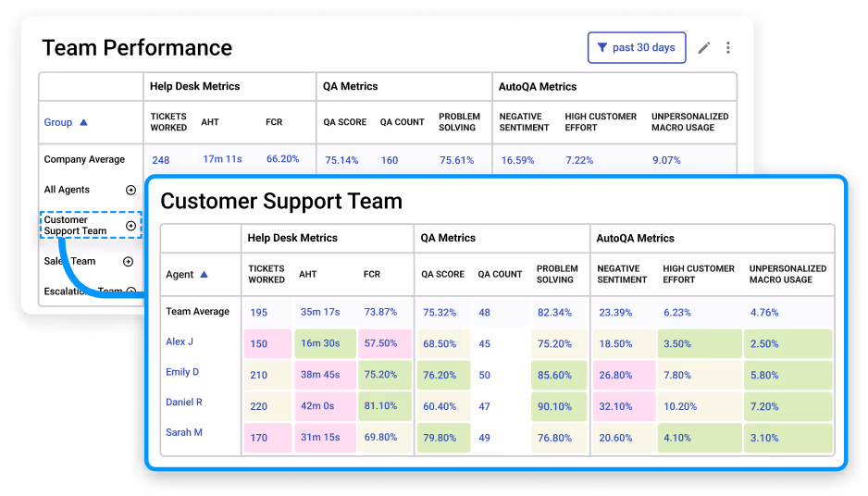Open Emily D agent link
This screenshot has height=496, width=868.
pos(182,372)
